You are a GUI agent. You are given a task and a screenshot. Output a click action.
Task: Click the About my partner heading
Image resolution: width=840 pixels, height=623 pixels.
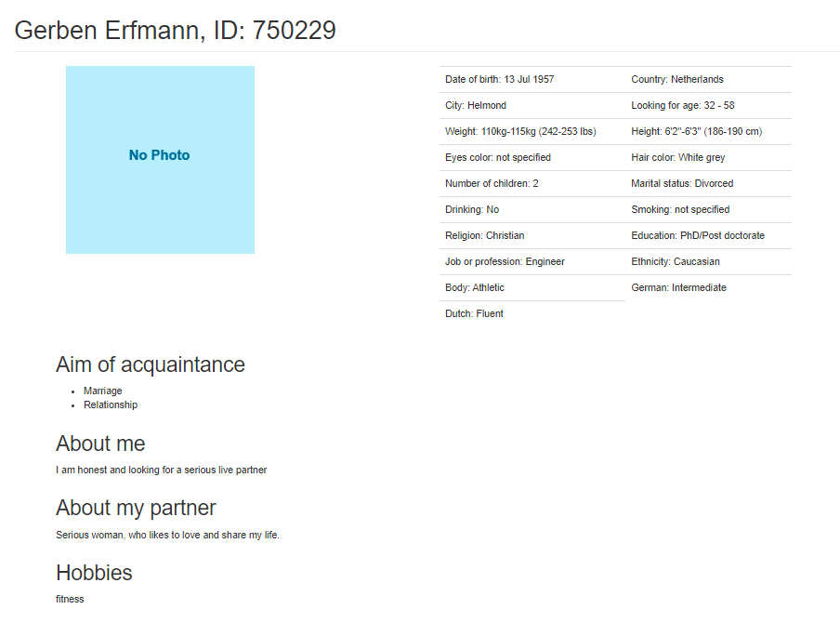tap(136, 508)
